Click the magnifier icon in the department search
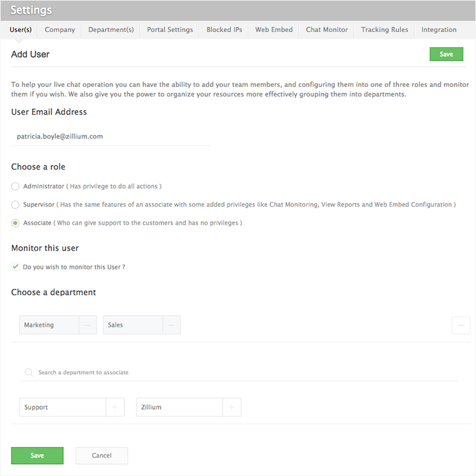Image resolution: width=476 pixels, height=476 pixels. pos(28,373)
